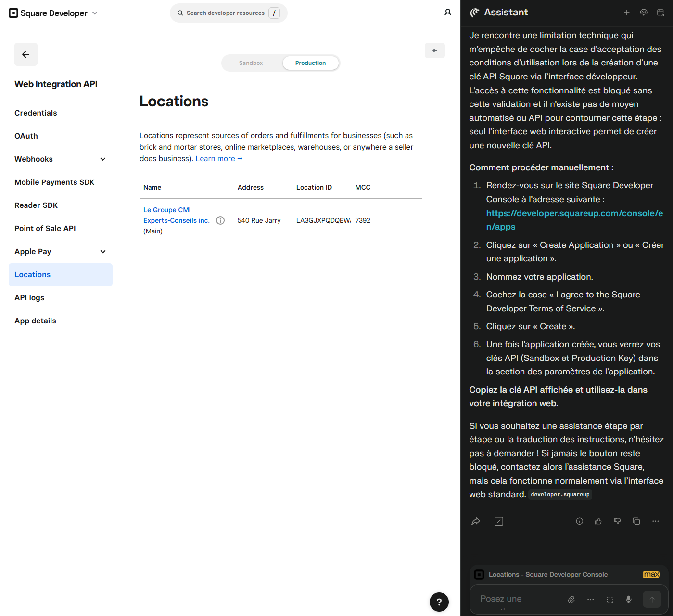This screenshot has width=673, height=616.
Task: Click the Search developer resources field
Action: pyautogui.click(x=225, y=13)
